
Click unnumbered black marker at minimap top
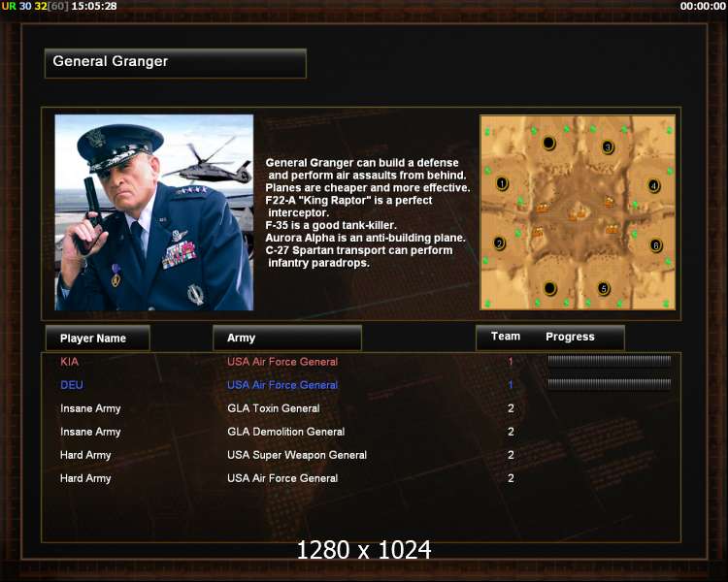[x=548, y=143]
